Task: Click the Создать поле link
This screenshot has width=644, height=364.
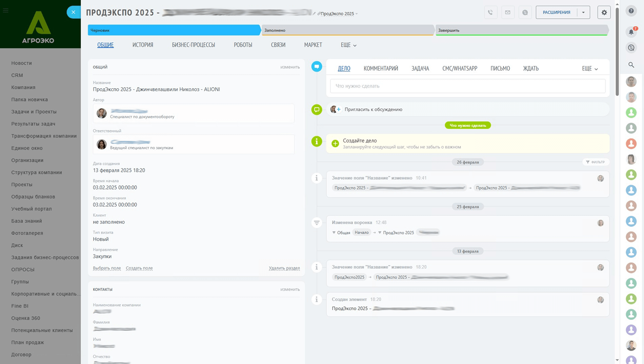Action: point(139,268)
